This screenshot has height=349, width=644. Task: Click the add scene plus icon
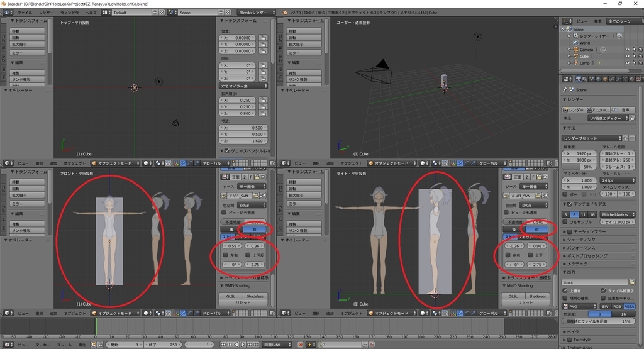221,13
